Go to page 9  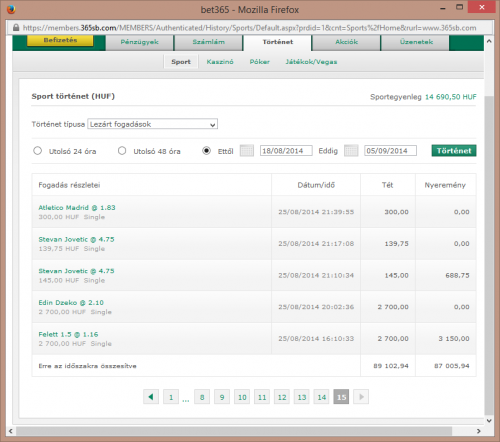[x=222, y=397]
